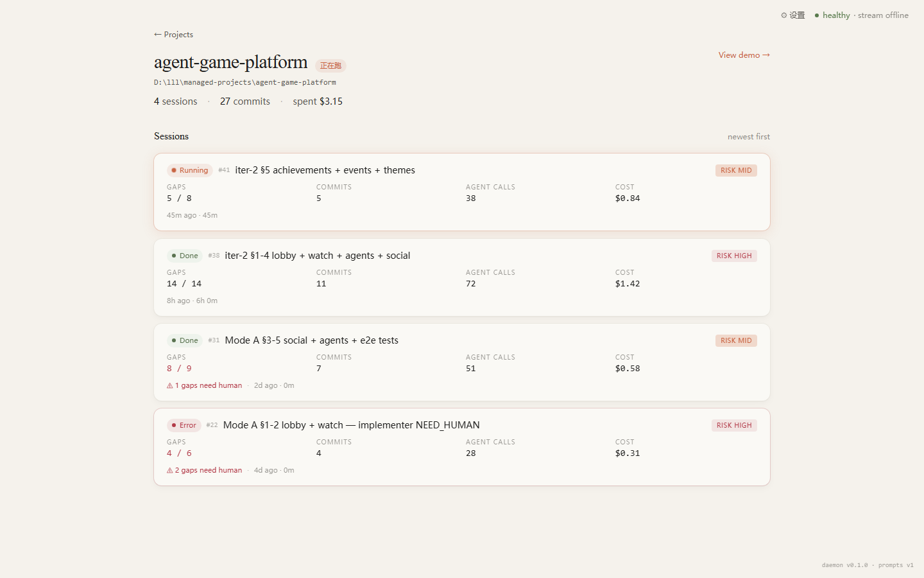This screenshot has width=924, height=578.
Task: Click gaps value 8 / 9
Action: coord(179,369)
